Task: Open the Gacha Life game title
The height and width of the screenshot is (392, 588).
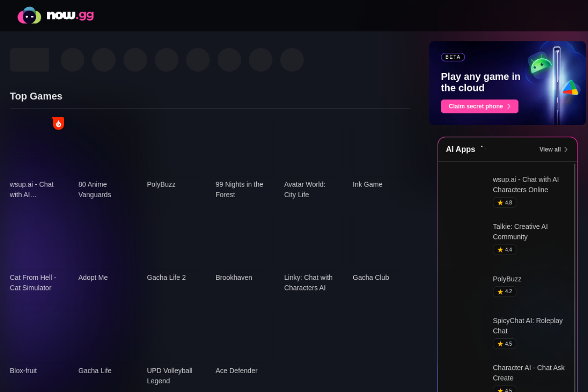Action: [x=95, y=371]
